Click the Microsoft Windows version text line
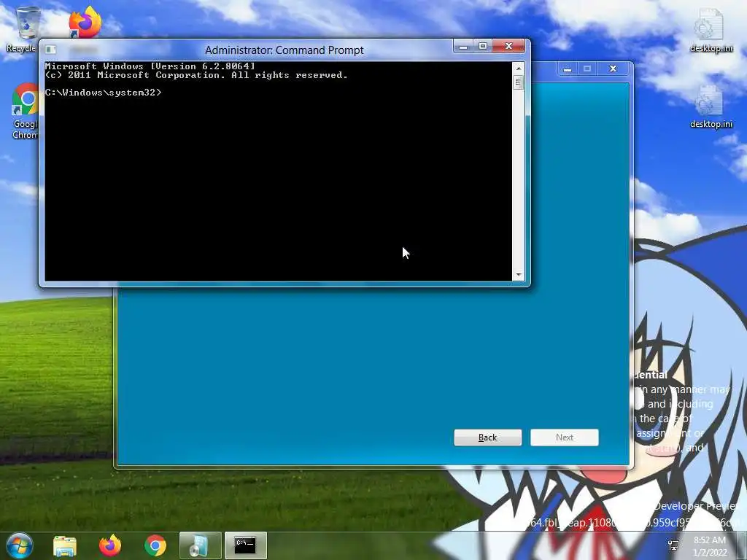Screen dimensions: 747x560 click(x=150, y=66)
